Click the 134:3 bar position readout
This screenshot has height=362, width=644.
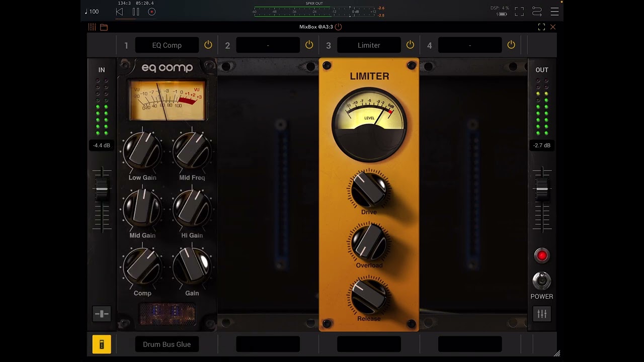coord(124,3)
